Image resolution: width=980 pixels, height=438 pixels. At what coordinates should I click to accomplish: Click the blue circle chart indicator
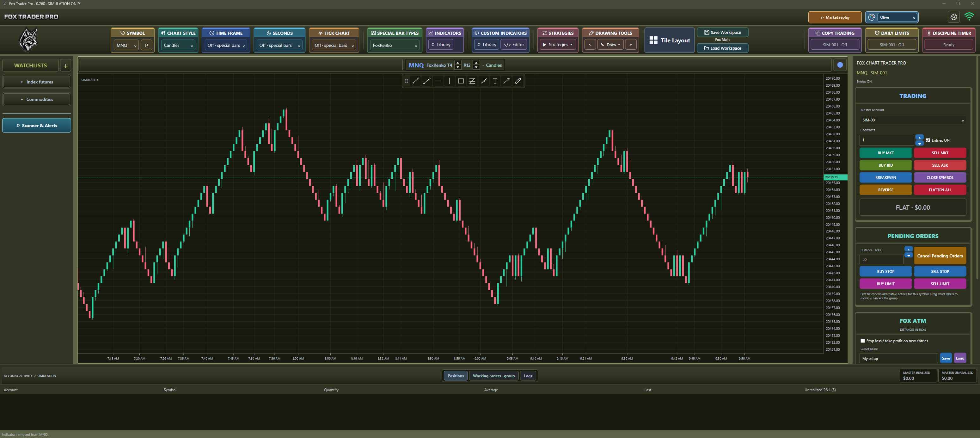pos(840,65)
